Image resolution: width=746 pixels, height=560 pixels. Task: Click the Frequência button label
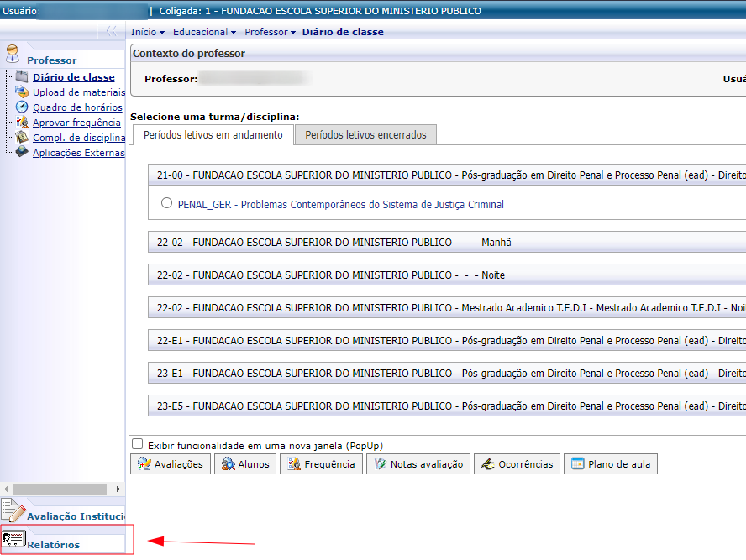(329, 464)
